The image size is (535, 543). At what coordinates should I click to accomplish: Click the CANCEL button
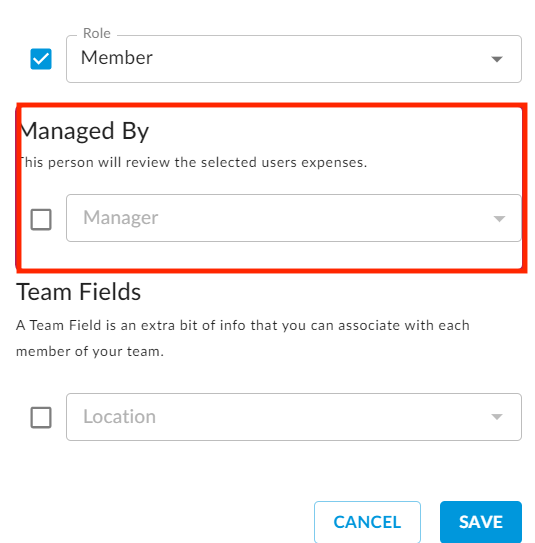pyautogui.click(x=367, y=522)
